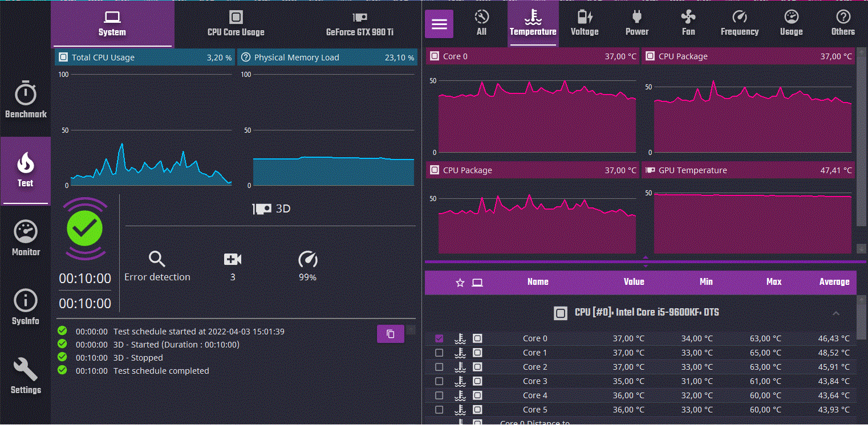Switch to the CPU Core Usage tab
The image size is (868, 425).
click(x=236, y=23)
